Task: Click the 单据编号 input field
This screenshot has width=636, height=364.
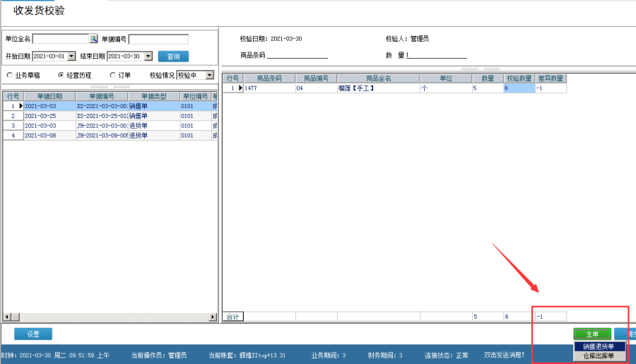Action: tap(158, 40)
